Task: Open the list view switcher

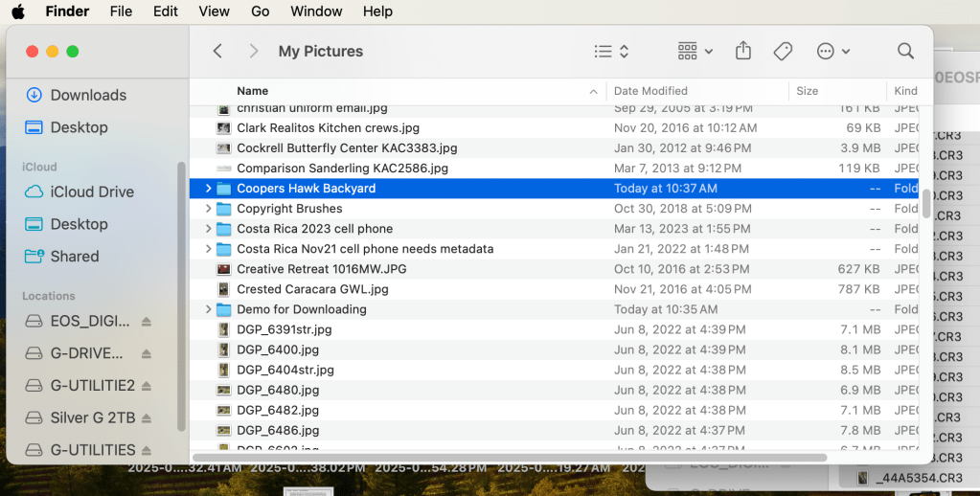Action: click(610, 51)
